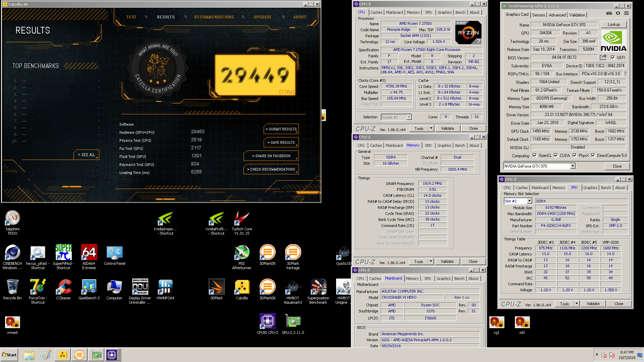Toggle the DirectCompute 5.0 checkbox
The image size is (644, 362).
tap(593, 156)
